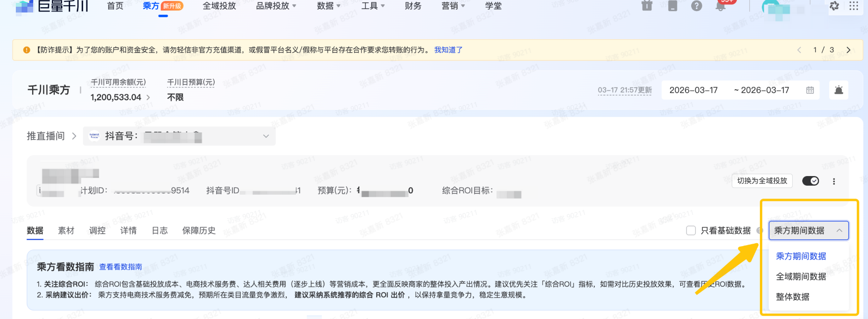
Task: Open the 抖音号 account selector
Action: 179,136
